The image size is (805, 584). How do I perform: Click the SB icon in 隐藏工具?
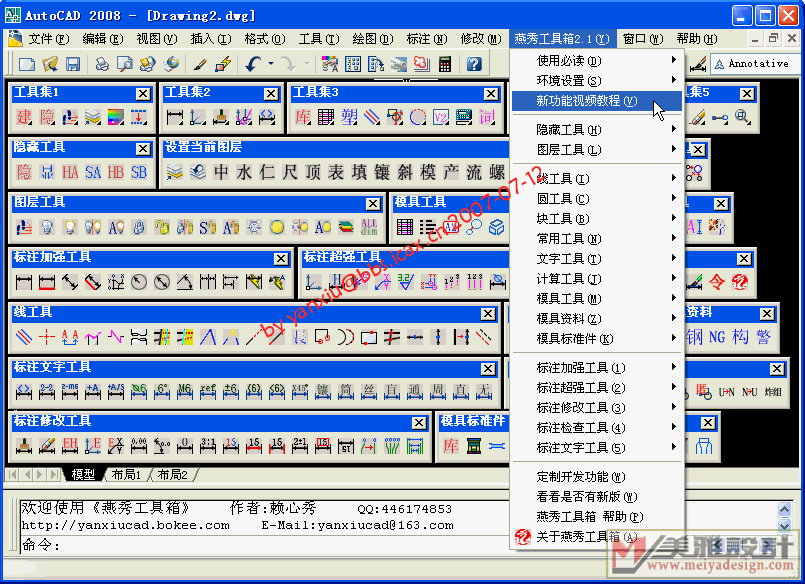[139, 172]
